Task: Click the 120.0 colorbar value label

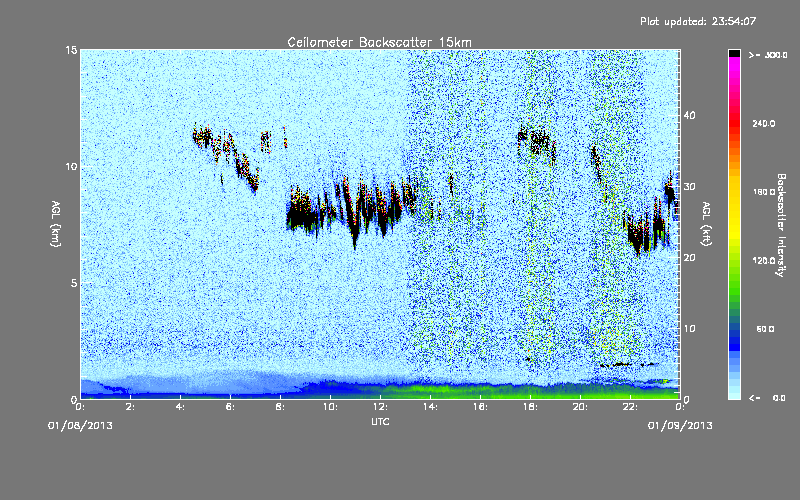Action: (x=763, y=261)
